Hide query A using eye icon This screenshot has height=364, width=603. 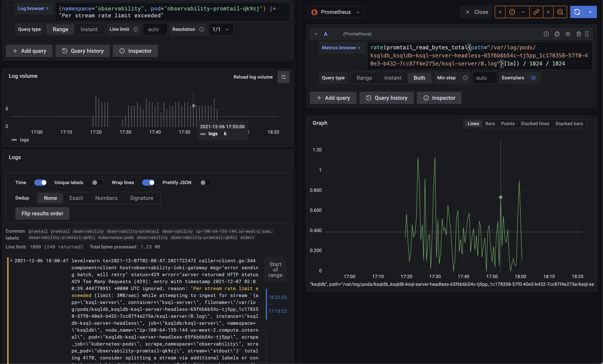coord(568,34)
